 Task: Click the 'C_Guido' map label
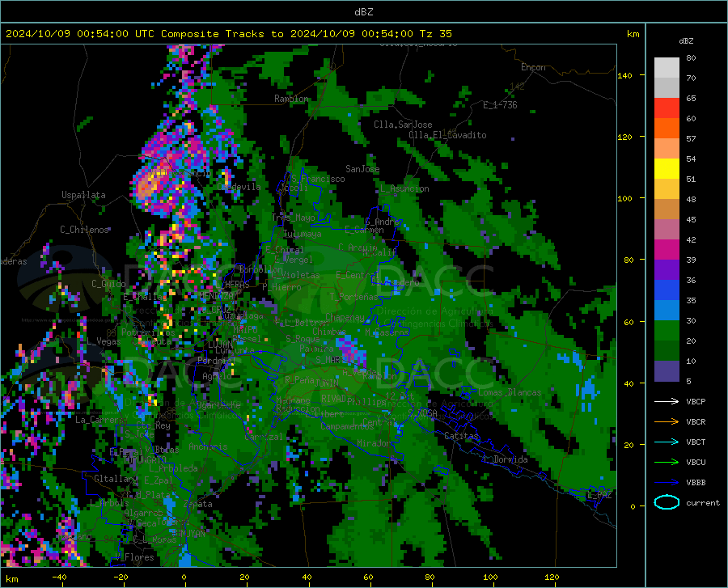click(x=108, y=284)
